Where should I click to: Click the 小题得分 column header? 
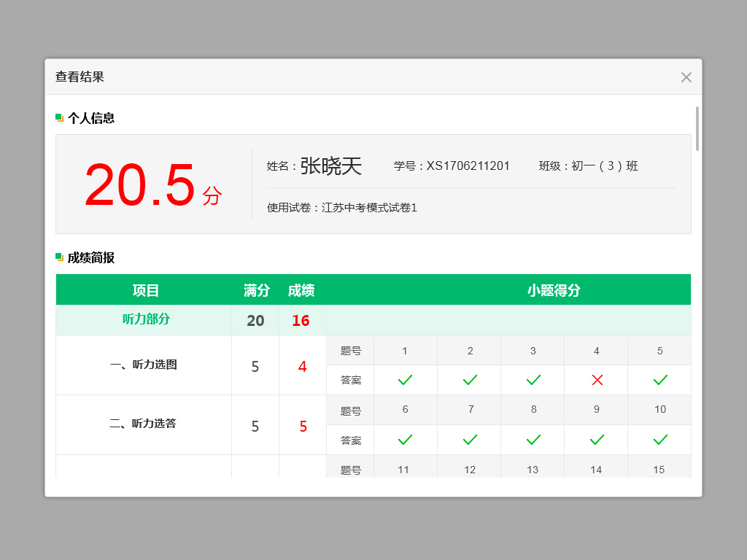coord(554,290)
